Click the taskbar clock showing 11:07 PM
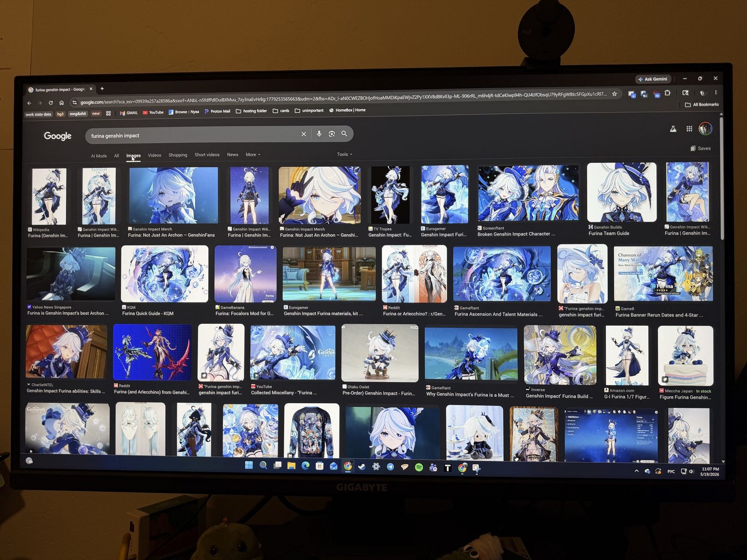The height and width of the screenshot is (560, 747). (710, 472)
